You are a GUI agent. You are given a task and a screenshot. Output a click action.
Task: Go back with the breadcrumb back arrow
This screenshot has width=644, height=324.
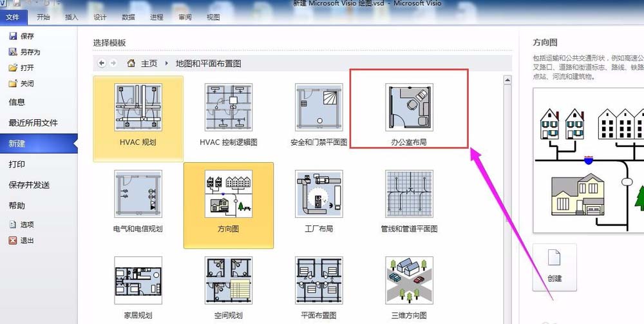pos(102,63)
